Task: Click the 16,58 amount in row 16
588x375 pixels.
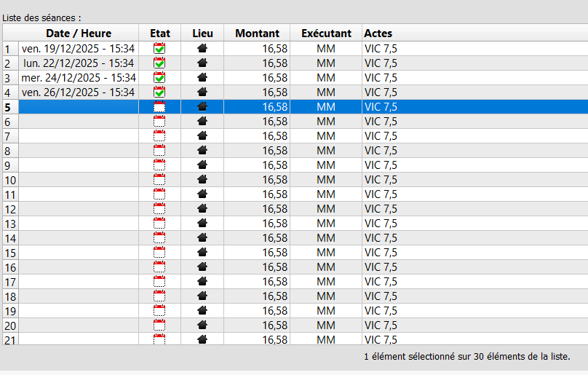Action: (274, 267)
